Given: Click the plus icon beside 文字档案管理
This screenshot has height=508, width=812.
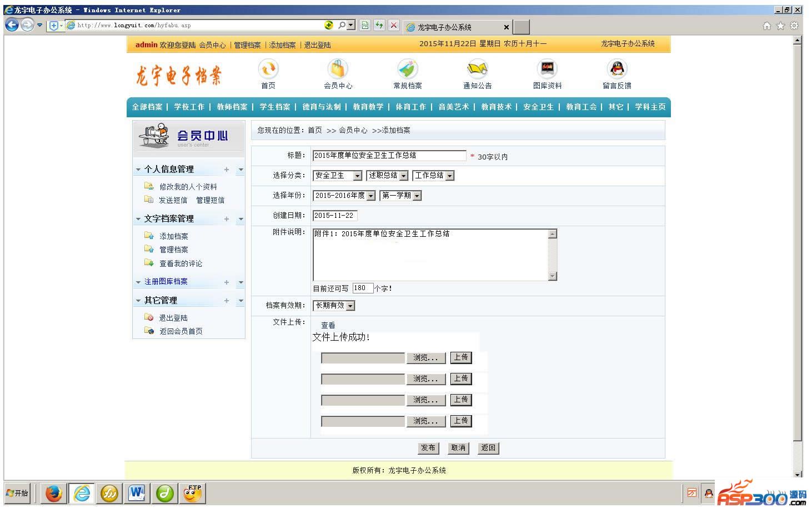Looking at the screenshot, I should tap(227, 219).
